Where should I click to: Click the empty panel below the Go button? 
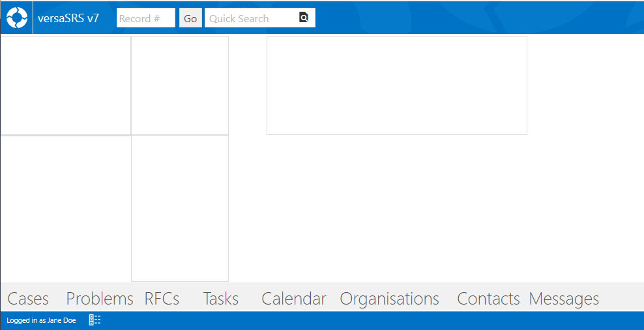[180, 85]
